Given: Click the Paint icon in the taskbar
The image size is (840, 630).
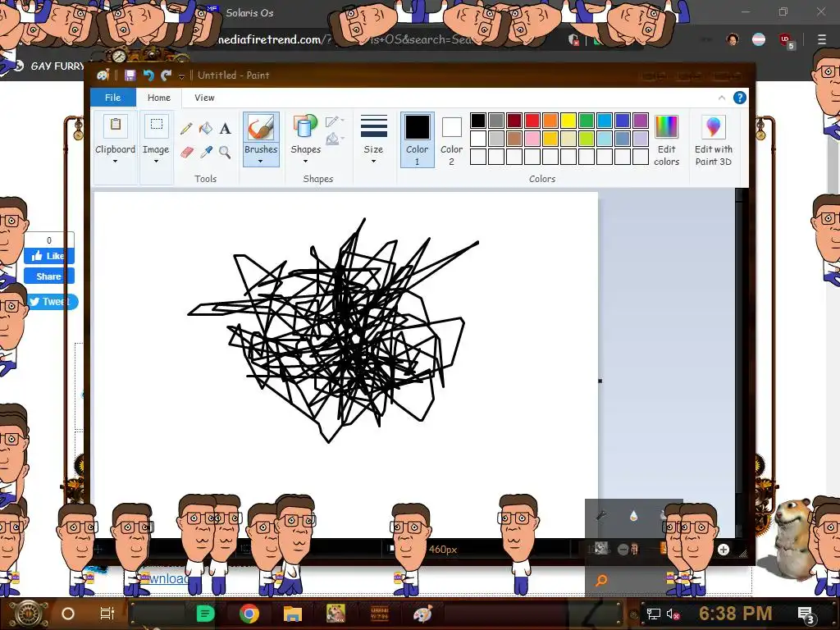Looking at the screenshot, I should click(x=422, y=614).
